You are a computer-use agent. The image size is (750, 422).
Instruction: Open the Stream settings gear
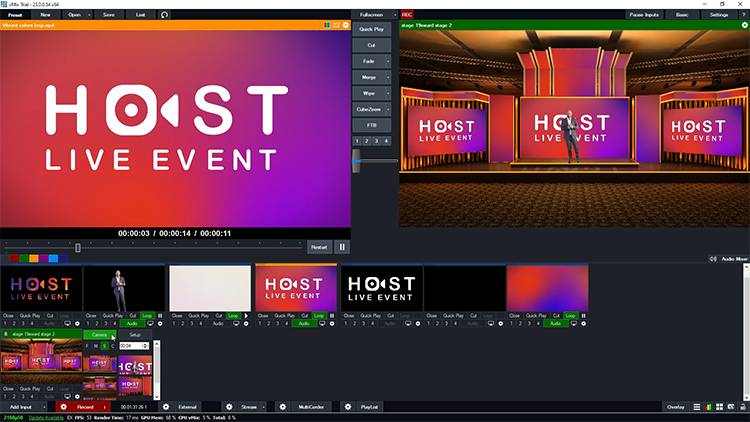(x=229, y=407)
